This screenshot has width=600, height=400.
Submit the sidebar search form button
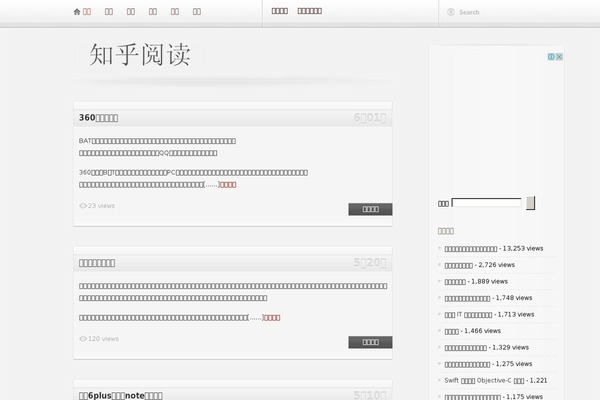point(530,203)
